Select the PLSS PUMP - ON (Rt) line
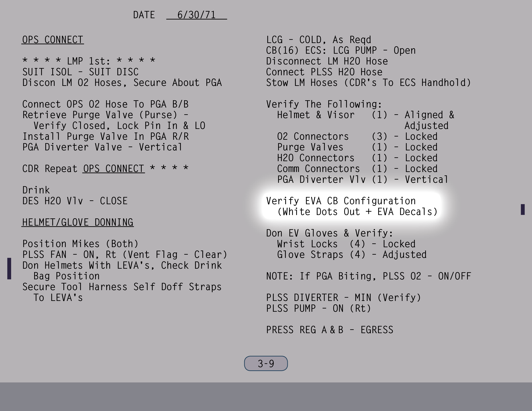Viewport: 532px width, 411px height. coord(318,308)
